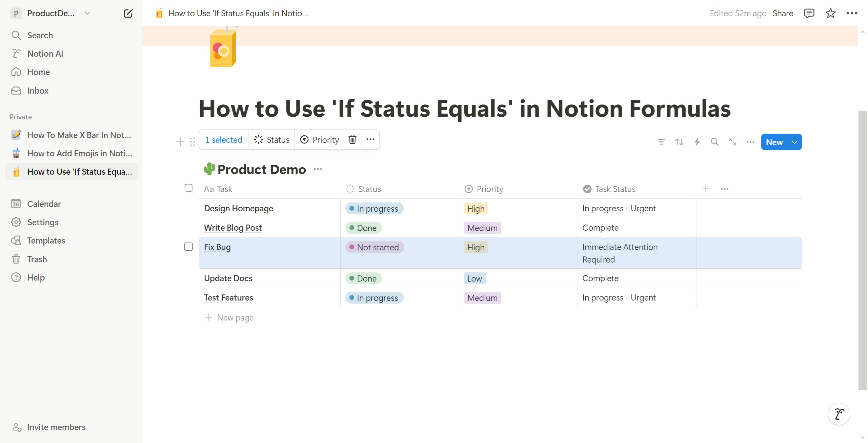Image resolution: width=868 pixels, height=443 pixels.
Task: Open the New button dropdown arrow
Action: 795,142
